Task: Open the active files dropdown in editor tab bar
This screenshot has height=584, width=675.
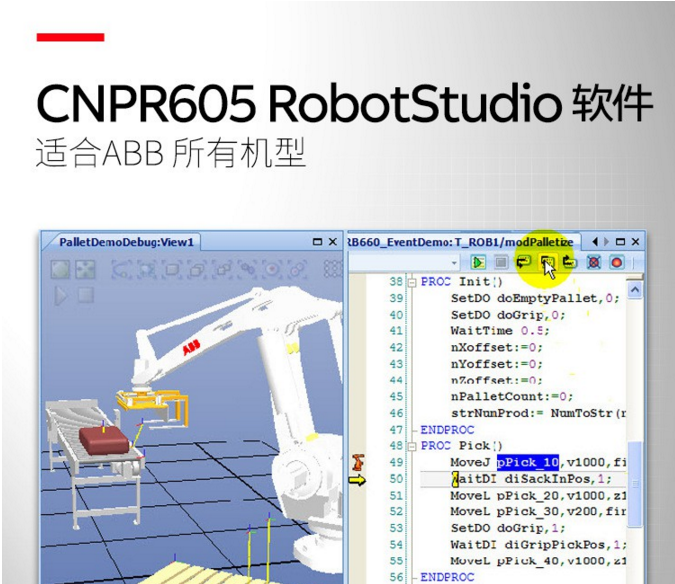Action: [x=595, y=242]
